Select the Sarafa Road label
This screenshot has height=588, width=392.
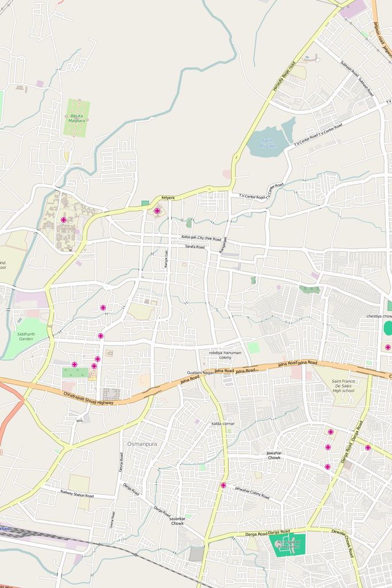[195, 247]
